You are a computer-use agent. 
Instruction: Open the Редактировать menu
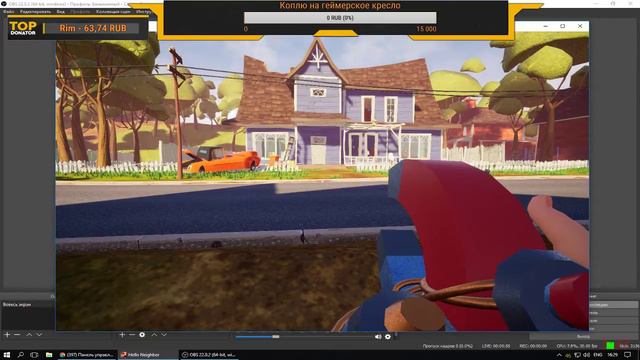pos(35,11)
